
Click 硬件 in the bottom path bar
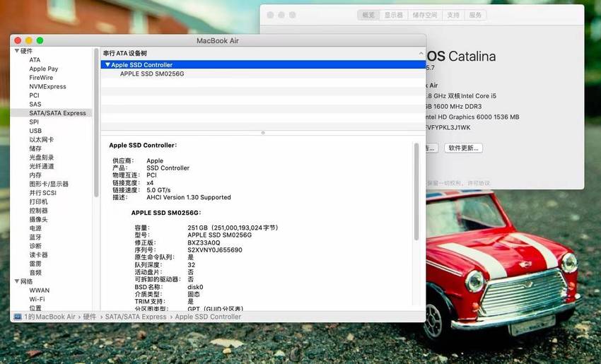pos(90,317)
